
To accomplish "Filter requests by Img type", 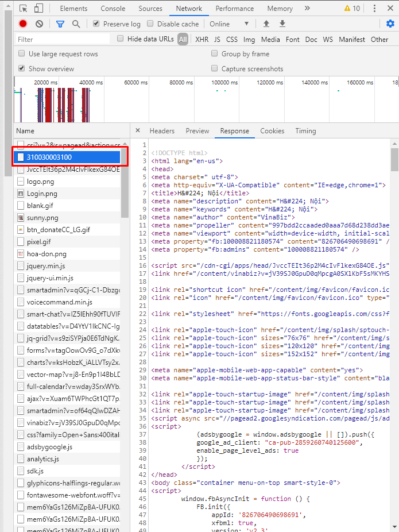I will coord(249,40).
